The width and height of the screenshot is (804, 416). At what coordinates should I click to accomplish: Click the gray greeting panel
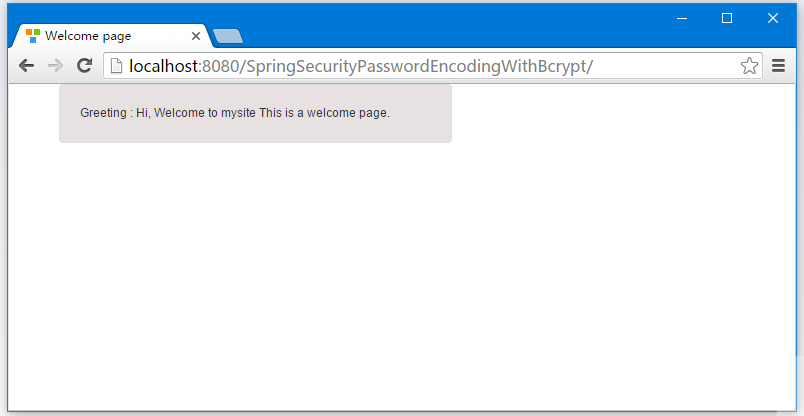(255, 113)
